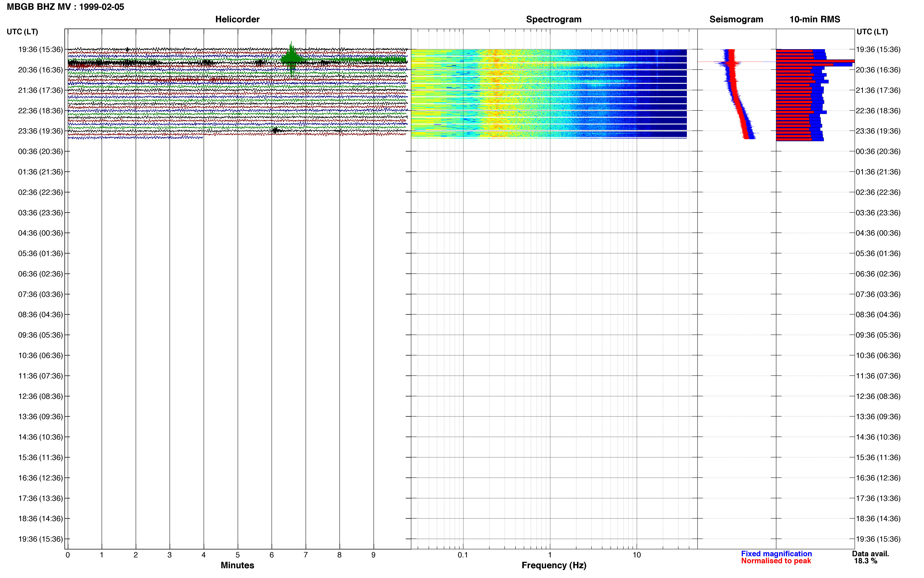This screenshot has height=578, width=924.
Task: Click the right-side time label 20:36 (16:36)
Action: point(878,70)
